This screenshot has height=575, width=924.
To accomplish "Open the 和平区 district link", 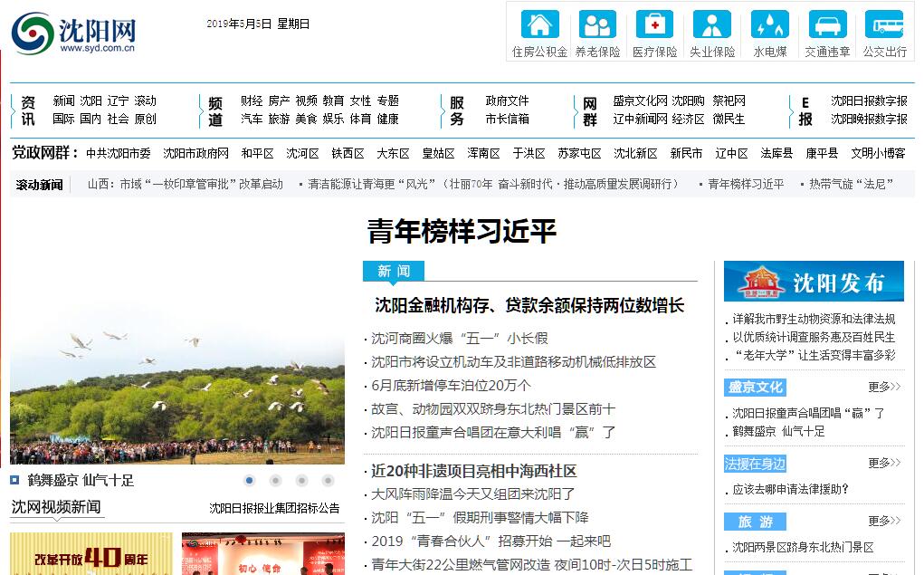I will pos(258,153).
